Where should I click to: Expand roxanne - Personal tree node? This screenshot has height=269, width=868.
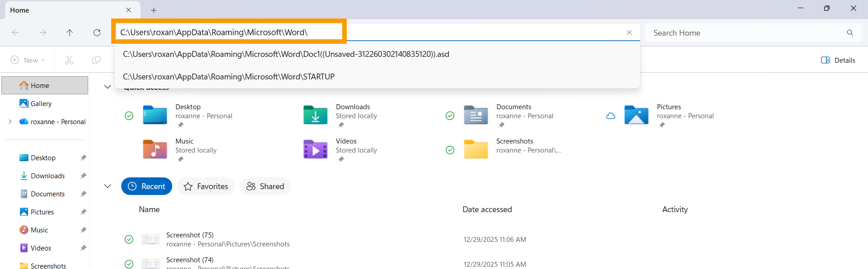[x=10, y=122]
